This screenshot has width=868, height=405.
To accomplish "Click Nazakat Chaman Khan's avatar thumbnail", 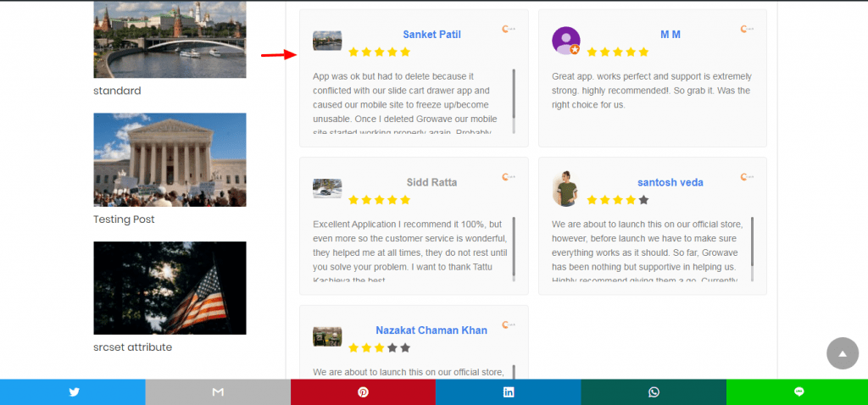I will click(x=327, y=336).
